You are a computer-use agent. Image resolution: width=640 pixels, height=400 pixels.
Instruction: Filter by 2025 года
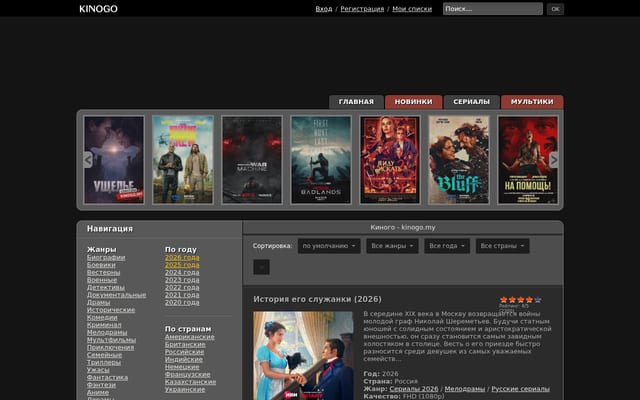pyautogui.click(x=182, y=265)
